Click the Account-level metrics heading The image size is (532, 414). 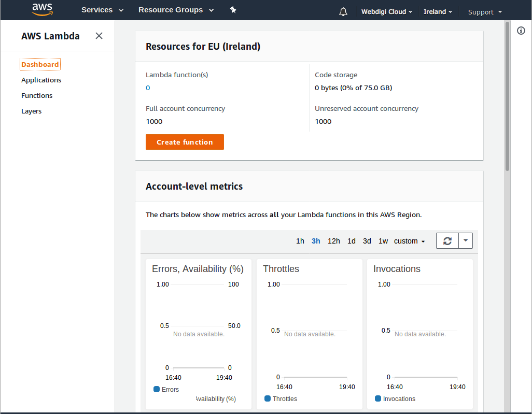click(194, 187)
